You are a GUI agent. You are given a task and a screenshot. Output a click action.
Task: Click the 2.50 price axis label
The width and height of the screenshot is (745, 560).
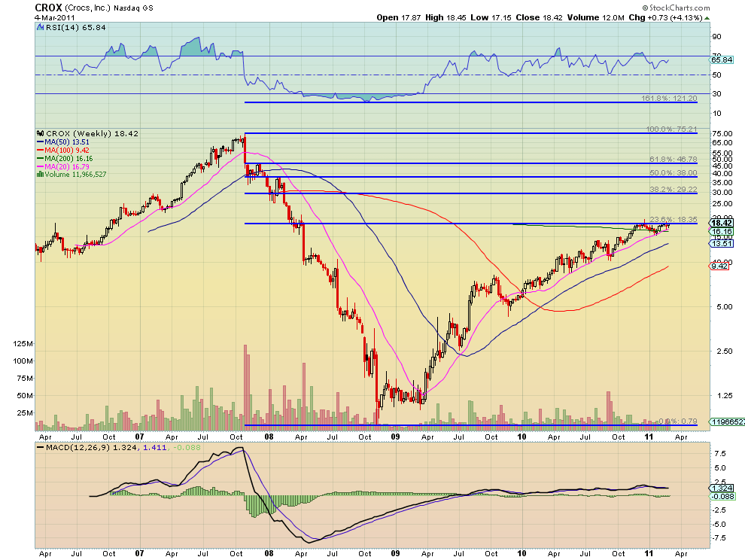click(724, 351)
